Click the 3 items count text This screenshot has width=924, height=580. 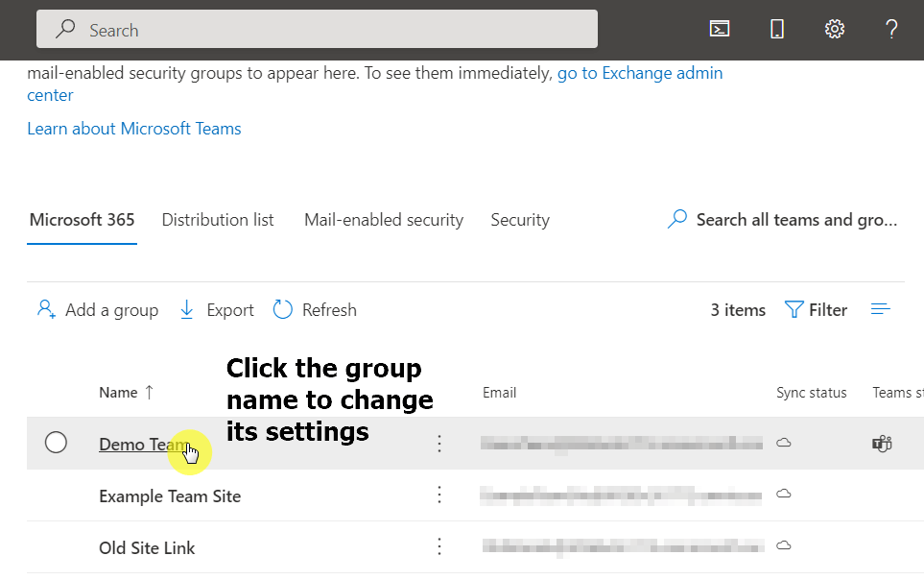(x=738, y=310)
